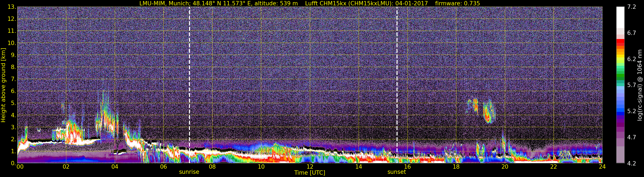Click height tick label '10.' on height axis
Screen dimensions: 644x177
coord(12,43)
